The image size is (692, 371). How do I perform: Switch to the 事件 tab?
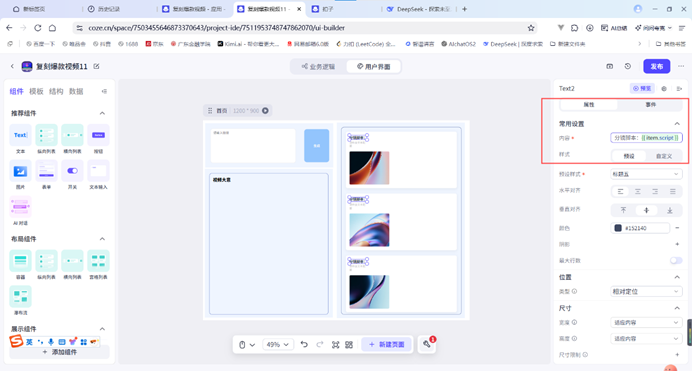tap(651, 105)
